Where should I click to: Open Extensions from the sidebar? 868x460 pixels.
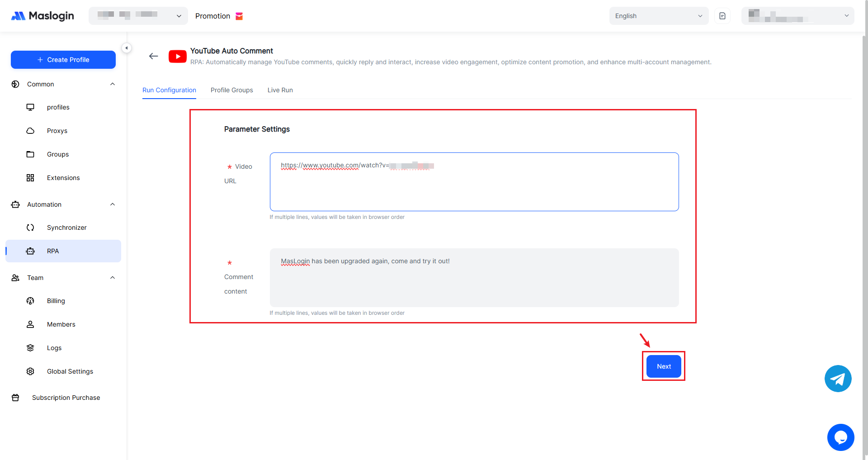pyautogui.click(x=63, y=178)
